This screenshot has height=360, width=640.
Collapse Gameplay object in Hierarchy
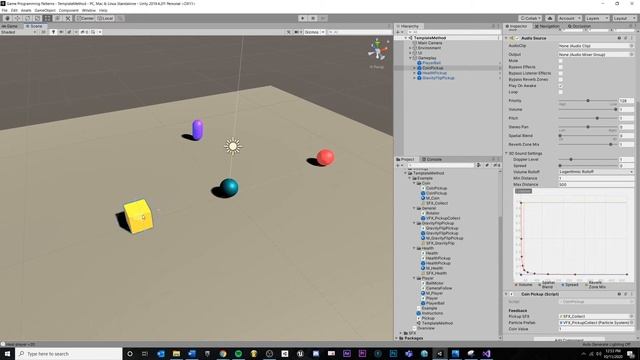(411, 58)
